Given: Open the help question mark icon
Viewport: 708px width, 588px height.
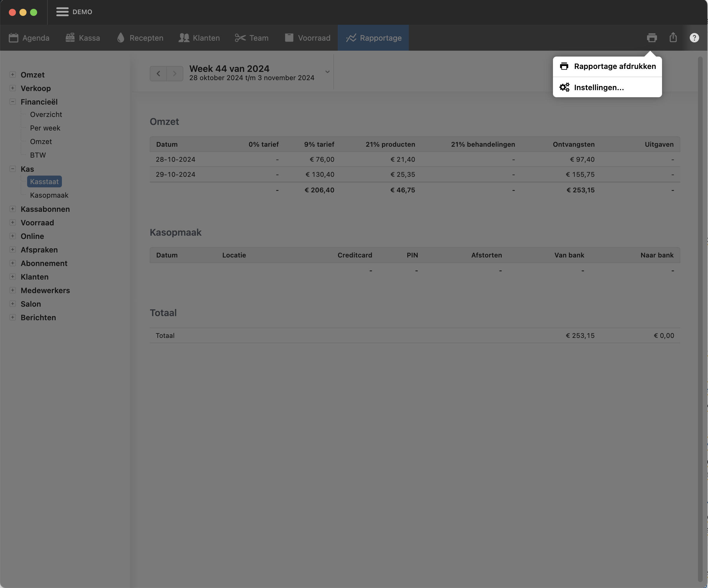Looking at the screenshot, I should 694,38.
